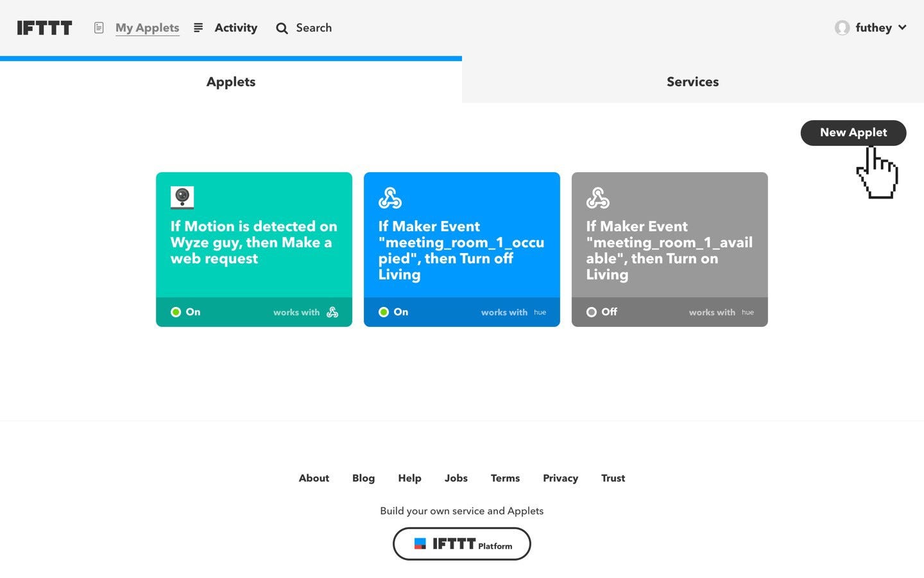Click Webhooks icon beside Wyze 'works with'
Screen dimensions: 924x578
(332, 312)
